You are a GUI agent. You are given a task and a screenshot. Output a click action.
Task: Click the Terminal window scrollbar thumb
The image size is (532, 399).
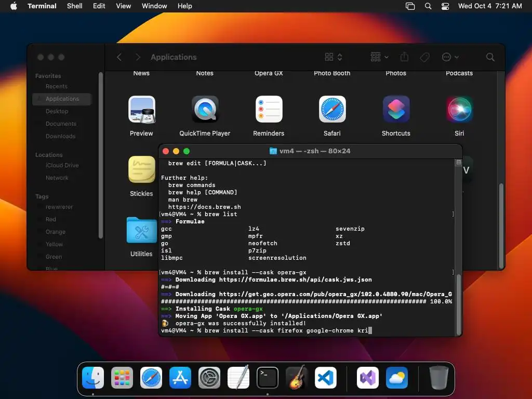[x=459, y=304]
